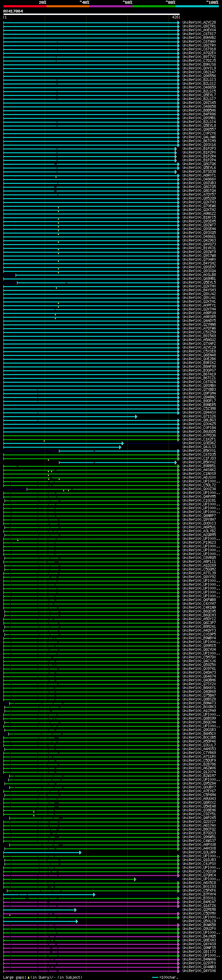
Task: Select the UniRef100_B2LGI3 label
Action: tap(199, 80)
